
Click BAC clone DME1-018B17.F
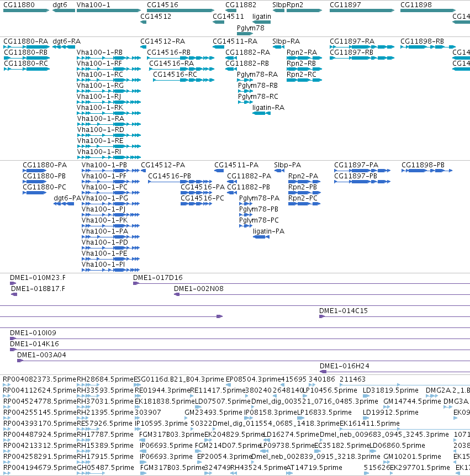click(x=38, y=289)
